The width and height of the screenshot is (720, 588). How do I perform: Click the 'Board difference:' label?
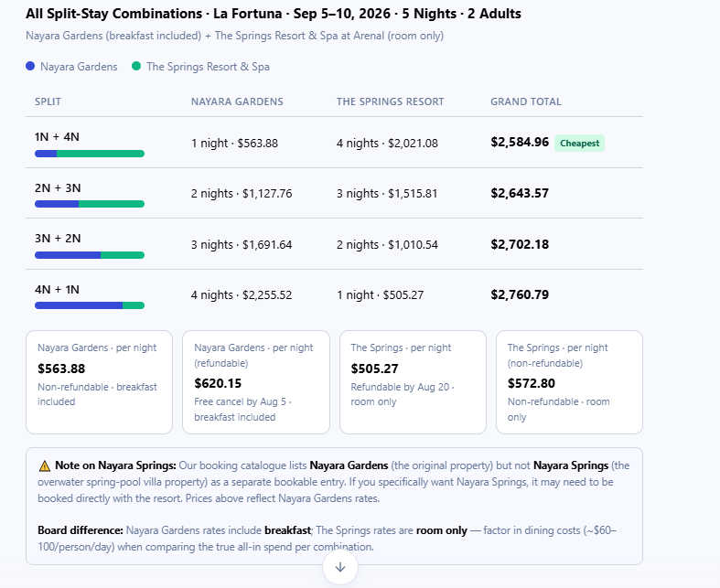[81, 530]
